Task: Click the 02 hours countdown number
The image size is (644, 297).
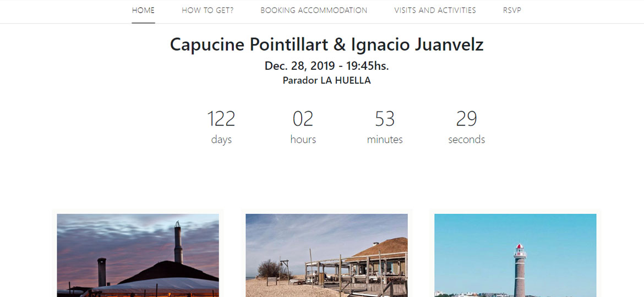Action: pyautogui.click(x=303, y=119)
